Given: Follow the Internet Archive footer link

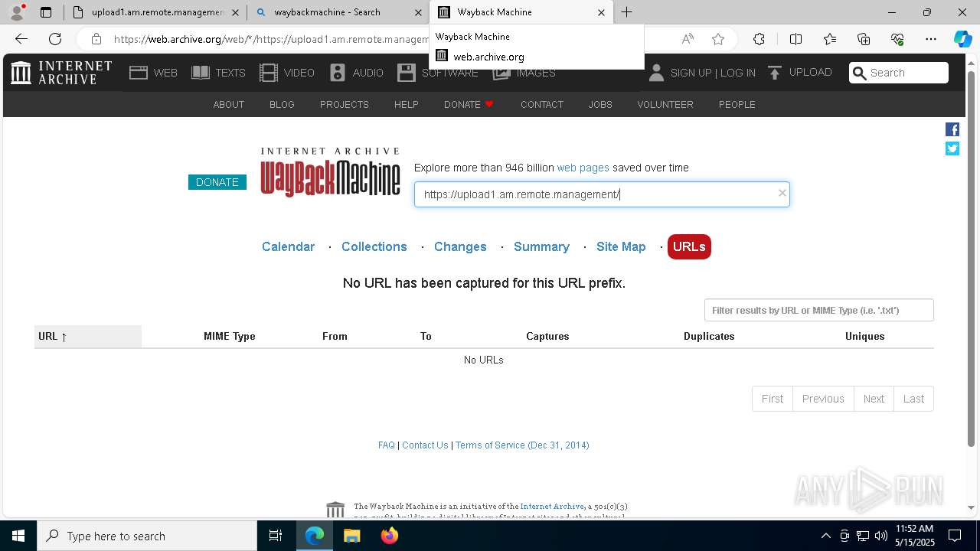Looking at the screenshot, I should point(552,507).
